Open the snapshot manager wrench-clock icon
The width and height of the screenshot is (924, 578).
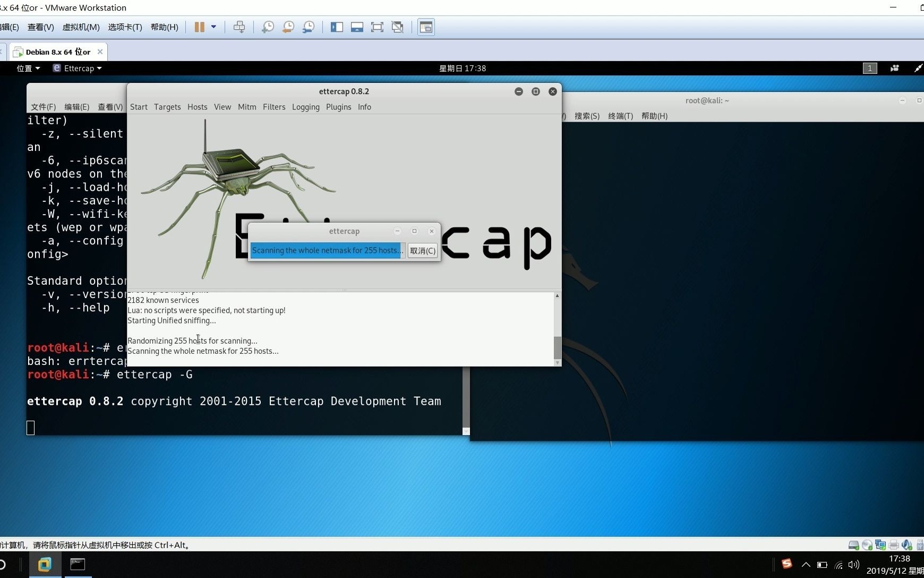pyautogui.click(x=309, y=27)
